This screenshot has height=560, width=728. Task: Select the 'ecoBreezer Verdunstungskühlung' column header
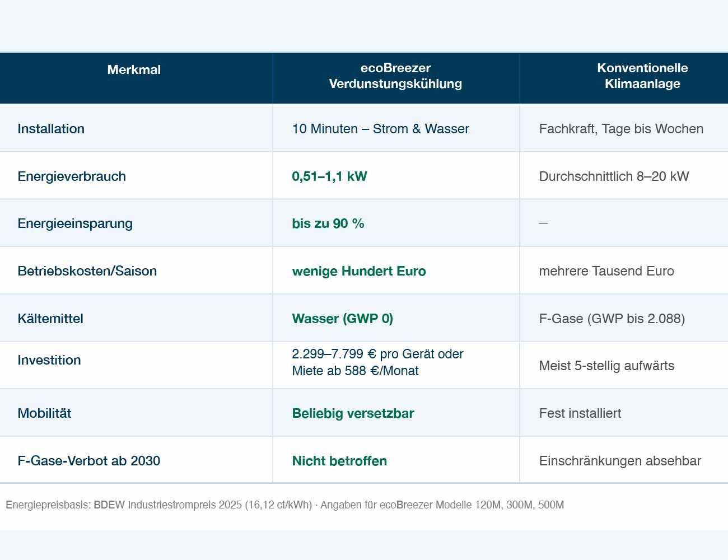[x=395, y=76]
